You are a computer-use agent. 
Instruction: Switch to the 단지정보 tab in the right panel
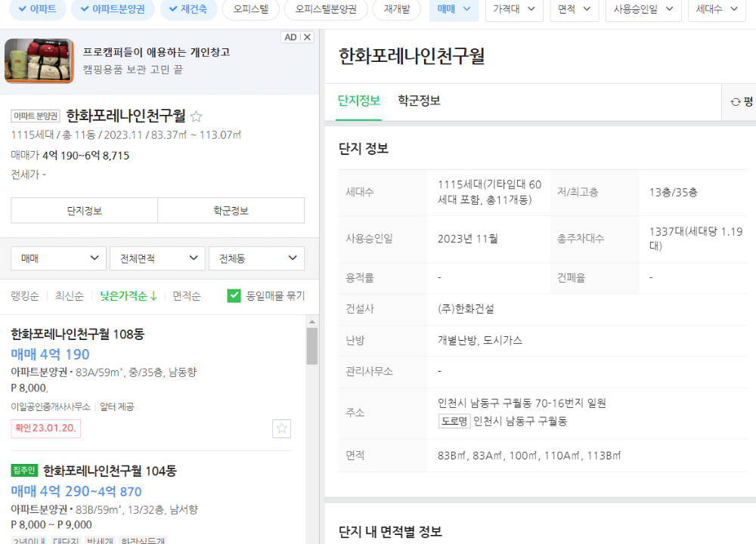[x=358, y=100]
